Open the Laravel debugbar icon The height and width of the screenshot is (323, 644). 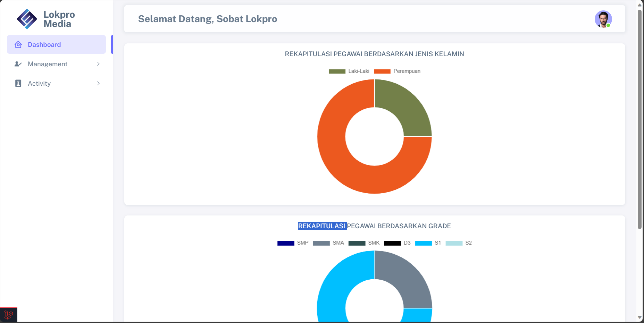(x=8, y=315)
